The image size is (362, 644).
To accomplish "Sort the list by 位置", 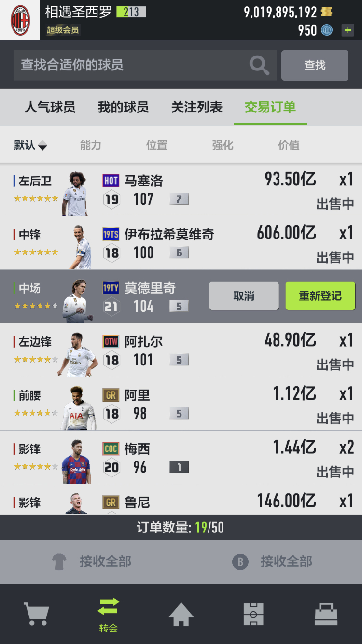I will [x=157, y=145].
